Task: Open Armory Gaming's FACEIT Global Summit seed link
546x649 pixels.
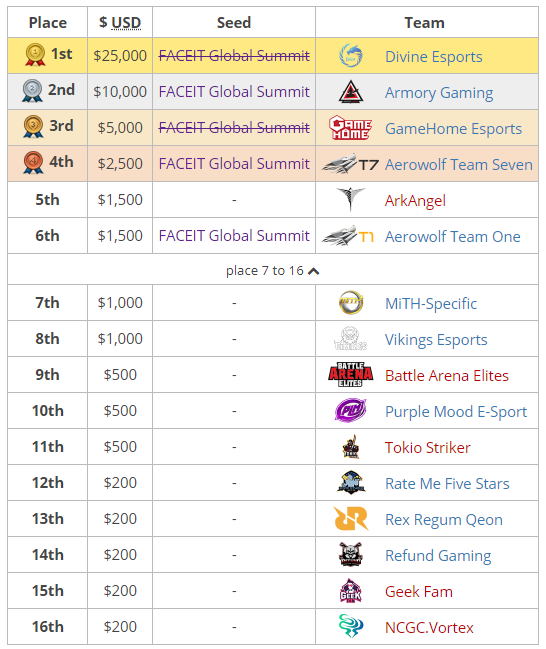Action: pyautogui.click(x=234, y=92)
